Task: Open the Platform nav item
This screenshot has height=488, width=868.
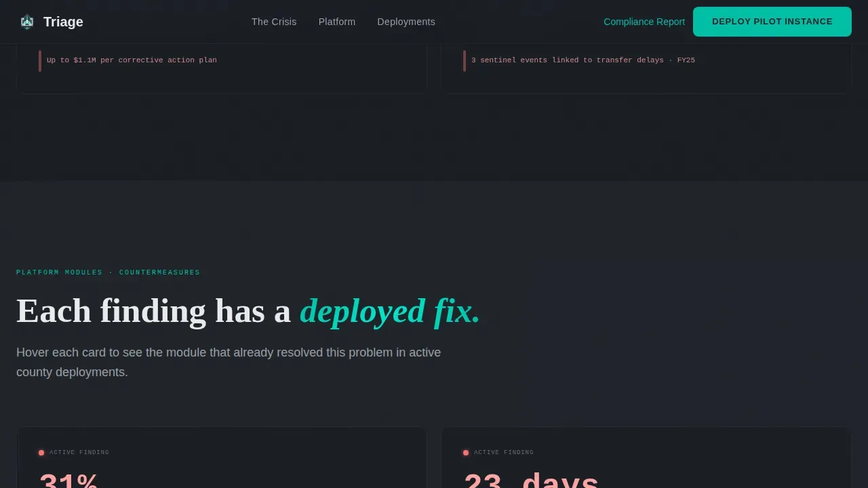Action: click(337, 22)
